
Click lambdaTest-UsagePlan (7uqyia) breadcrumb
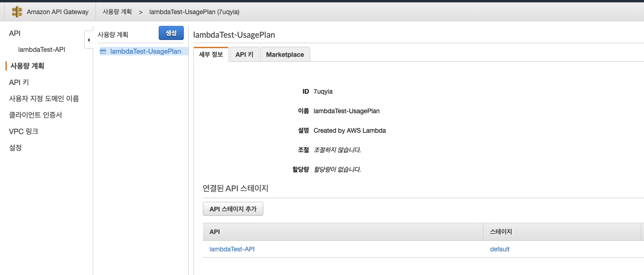pos(194,12)
